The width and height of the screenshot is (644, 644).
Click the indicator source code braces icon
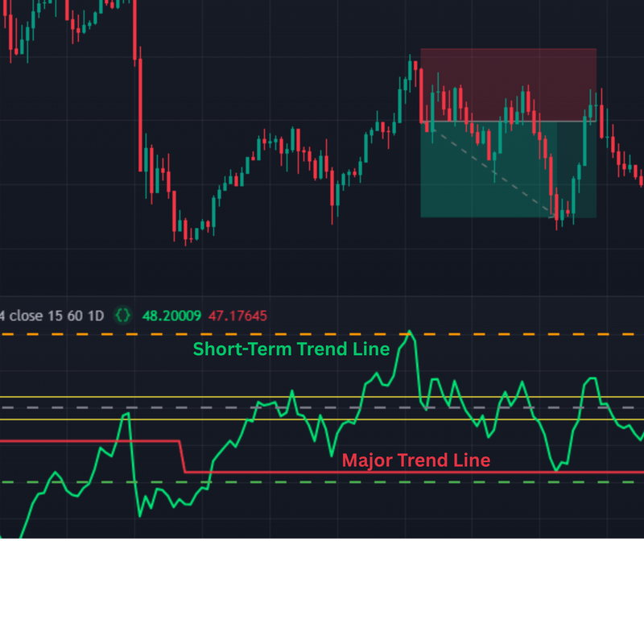click(x=122, y=316)
